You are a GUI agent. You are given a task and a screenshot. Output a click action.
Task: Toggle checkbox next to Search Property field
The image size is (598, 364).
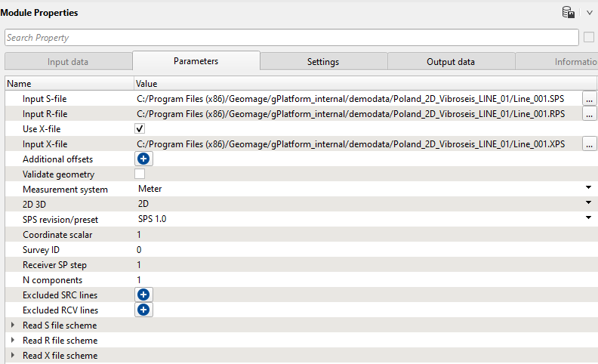point(589,37)
